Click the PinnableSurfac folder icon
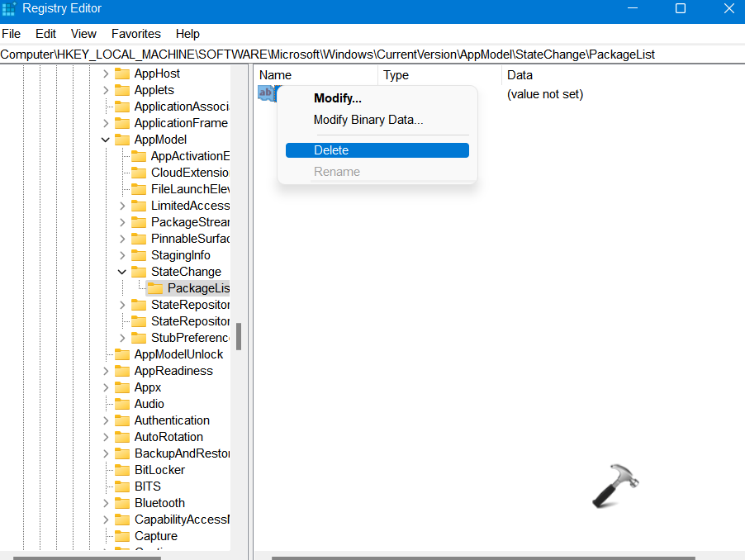745x560 pixels. [x=139, y=239]
